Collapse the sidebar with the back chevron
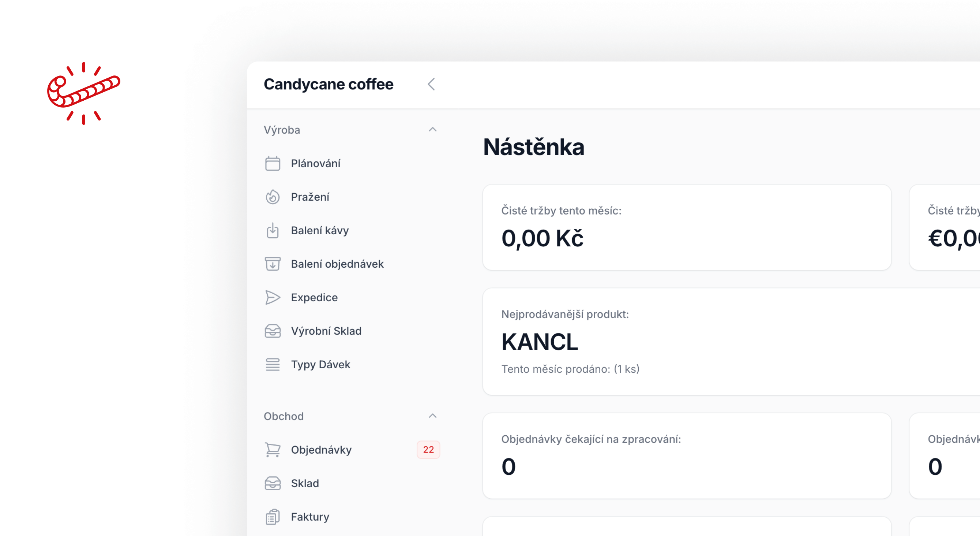The width and height of the screenshot is (980, 536). [431, 85]
